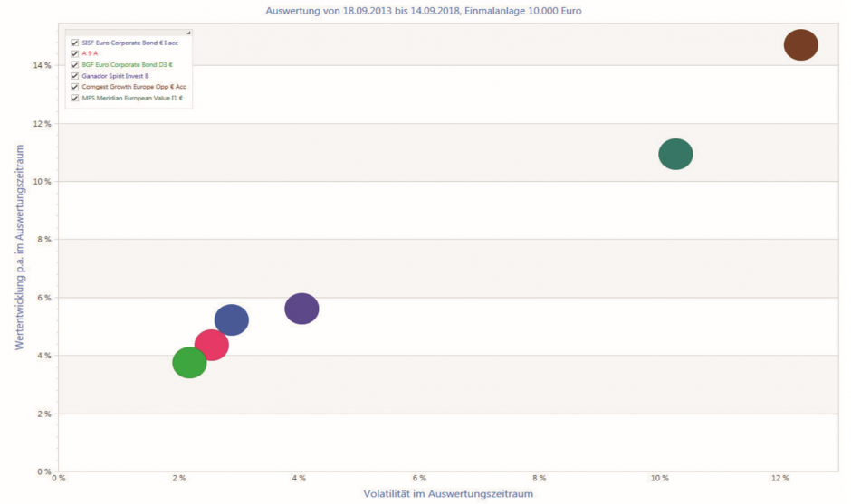Screen dimensions: 851x504
Task: Select the green BGF Corporate Bond bubble
Action: (190, 363)
